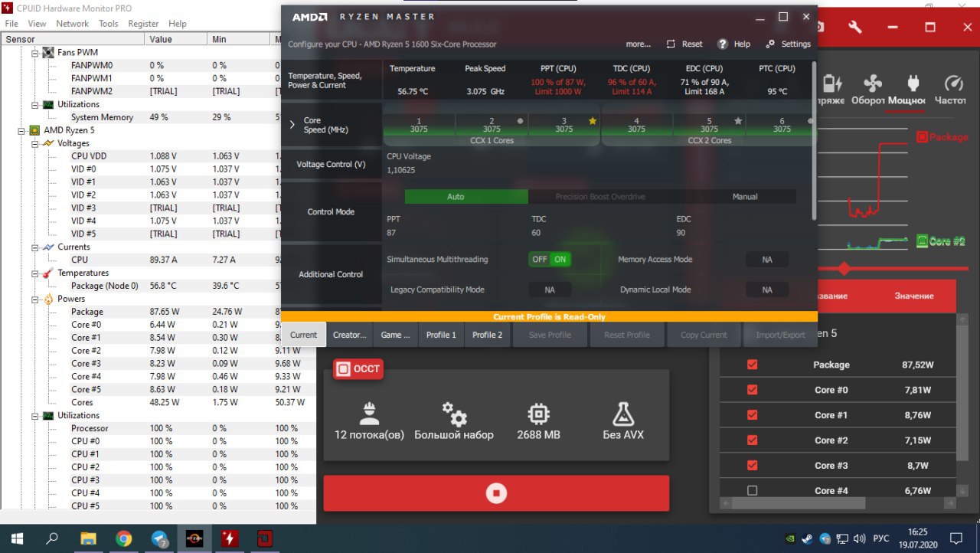This screenshot has width=980, height=553.
Task: Open more... menu in Ryzen Master
Action: 638,44
